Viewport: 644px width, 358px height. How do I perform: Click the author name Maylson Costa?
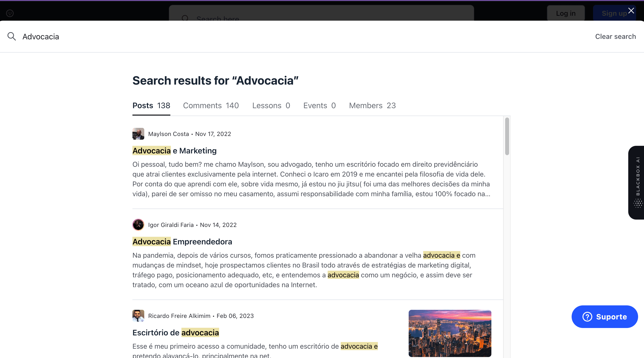[168, 134]
